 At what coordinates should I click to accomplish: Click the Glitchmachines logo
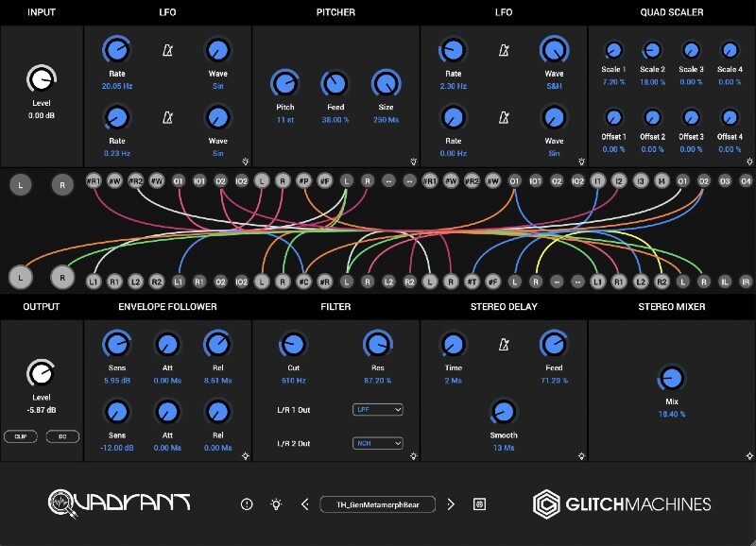[x=622, y=503]
